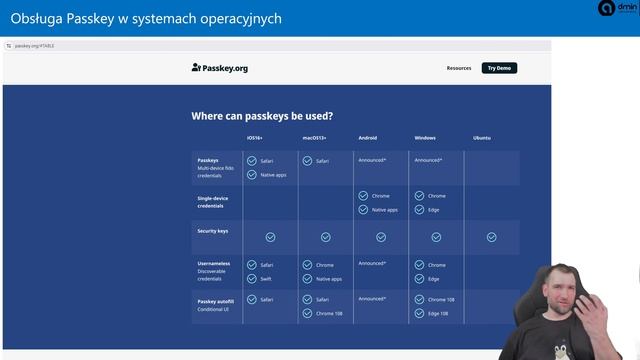Click Security keys checkmark under Android

click(381, 237)
